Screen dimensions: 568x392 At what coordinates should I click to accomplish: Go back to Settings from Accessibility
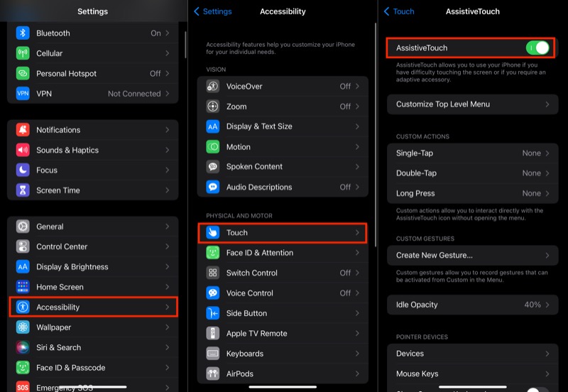(x=213, y=11)
